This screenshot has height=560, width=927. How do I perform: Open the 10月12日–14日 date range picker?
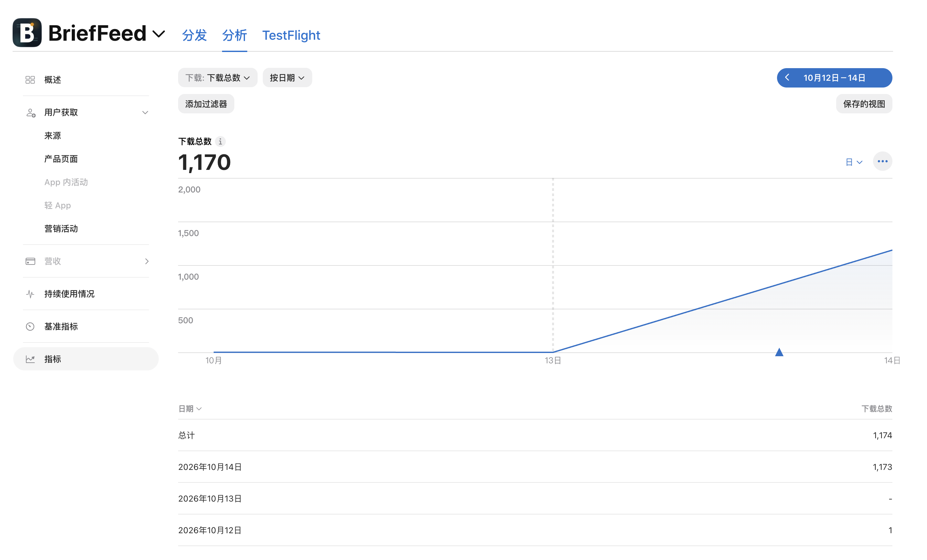click(835, 78)
